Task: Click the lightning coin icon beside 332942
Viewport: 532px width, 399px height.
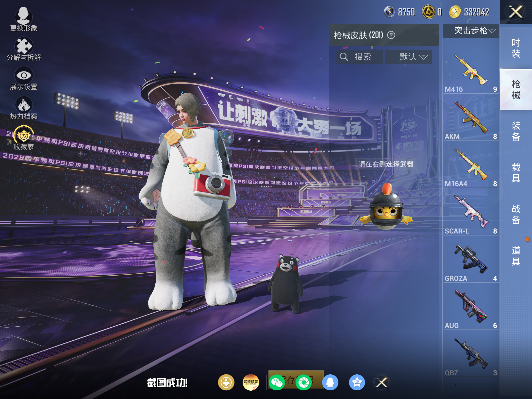Action: pos(455,12)
